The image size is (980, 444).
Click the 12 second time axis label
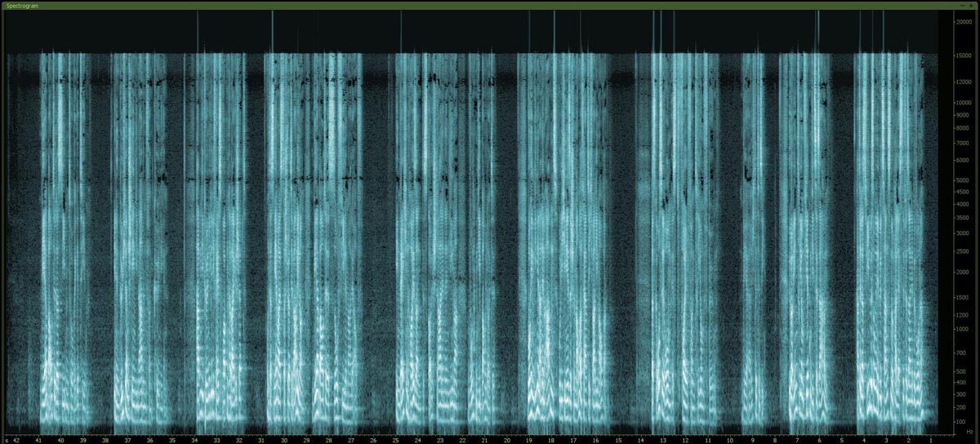point(685,439)
